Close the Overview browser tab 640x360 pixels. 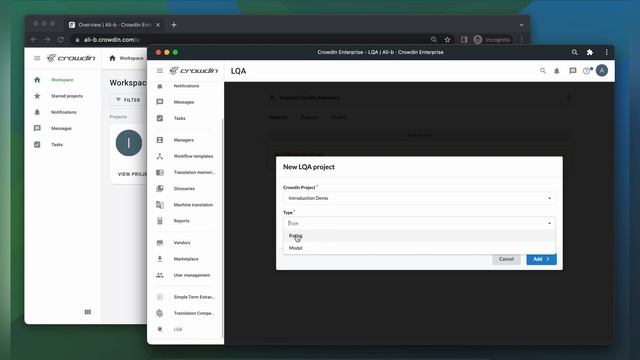pos(158,25)
